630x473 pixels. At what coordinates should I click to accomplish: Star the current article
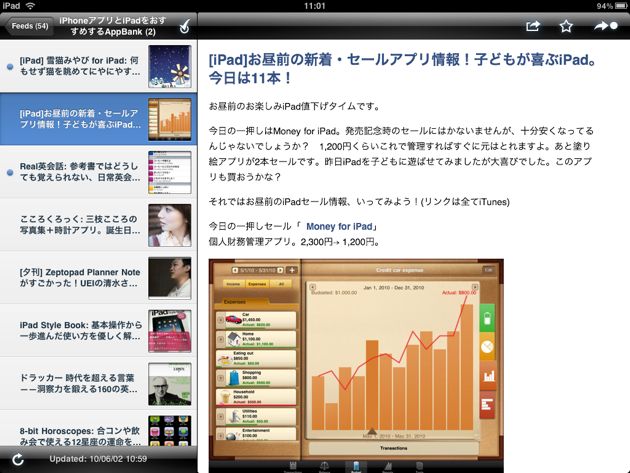click(566, 26)
